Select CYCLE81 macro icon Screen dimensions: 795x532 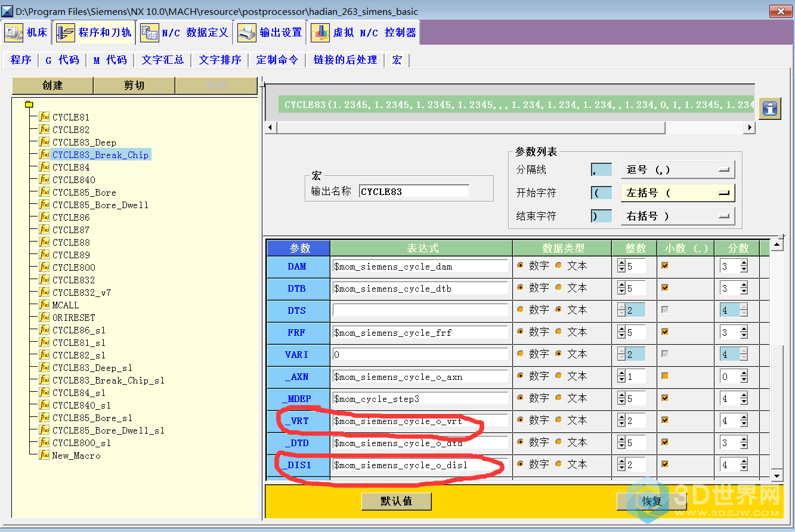coord(44,117)
